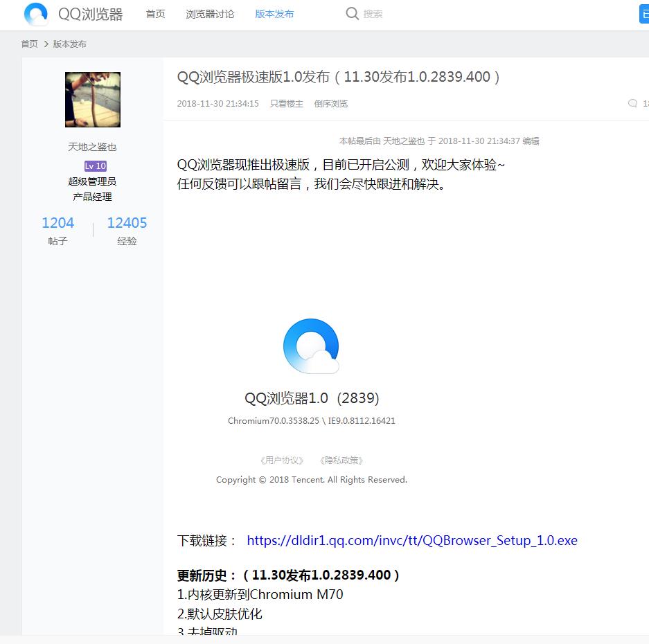Click the 超级管理员 role label
Viewport: 649px width, 644px height.
point(92,181)
